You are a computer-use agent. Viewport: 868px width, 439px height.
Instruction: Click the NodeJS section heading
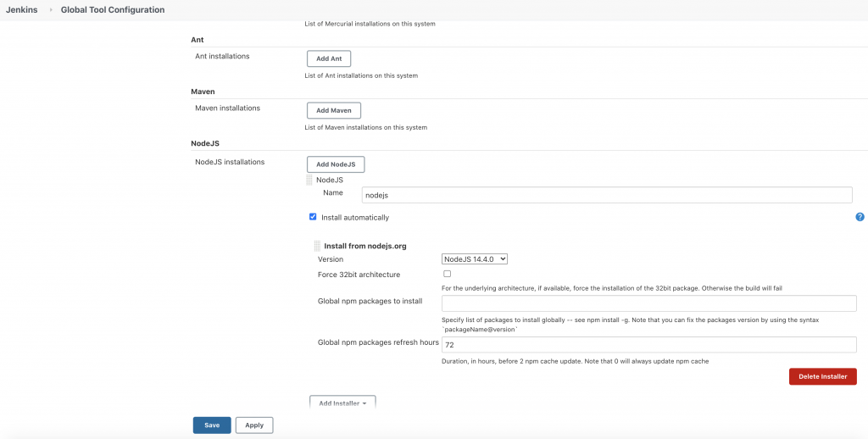(205, 143)
